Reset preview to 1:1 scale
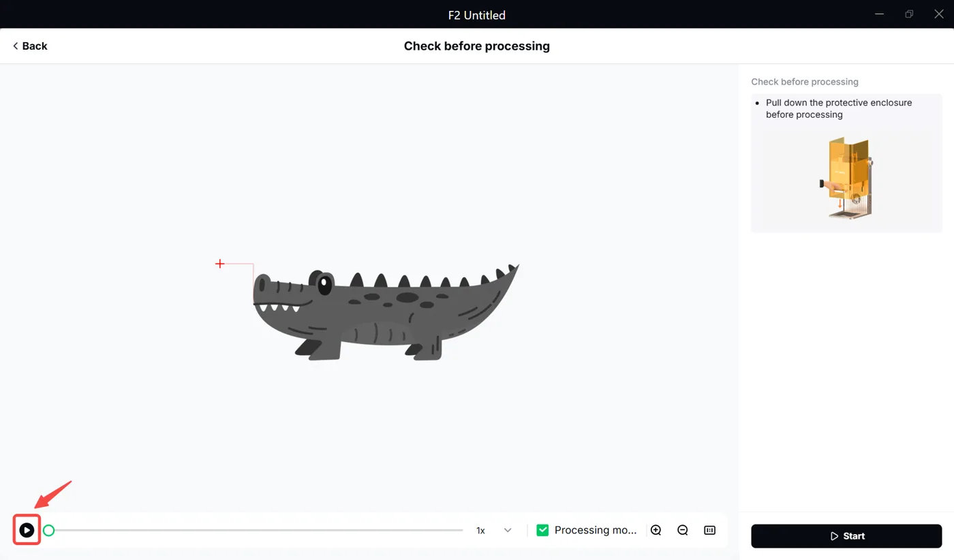954x560 pixels. 709,530
